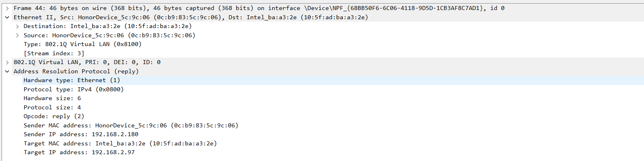The width and height of the screenshot is (644, 161).
Task: Expand the Frame 44 row
Action: pos(7,8)
